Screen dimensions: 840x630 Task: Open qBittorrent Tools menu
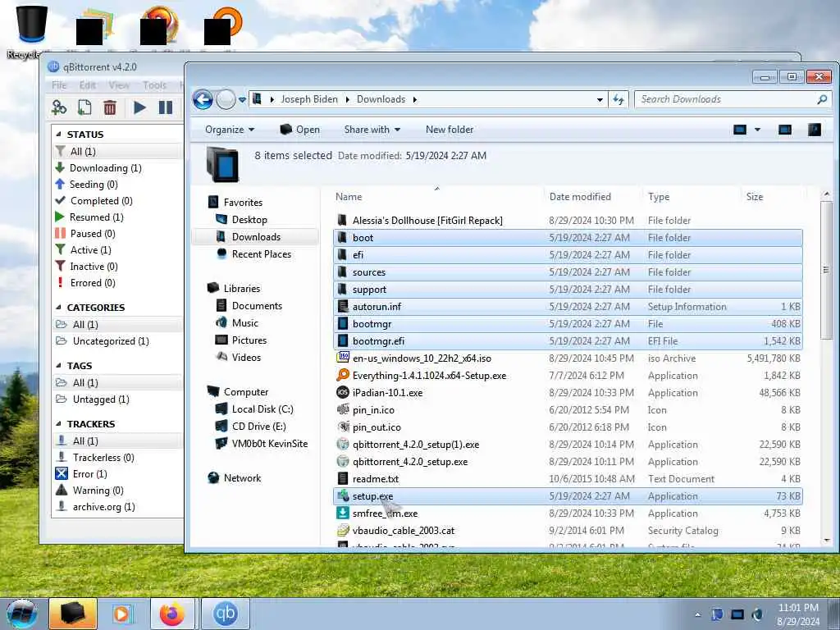pyautogui.click(x=154, y=85)
